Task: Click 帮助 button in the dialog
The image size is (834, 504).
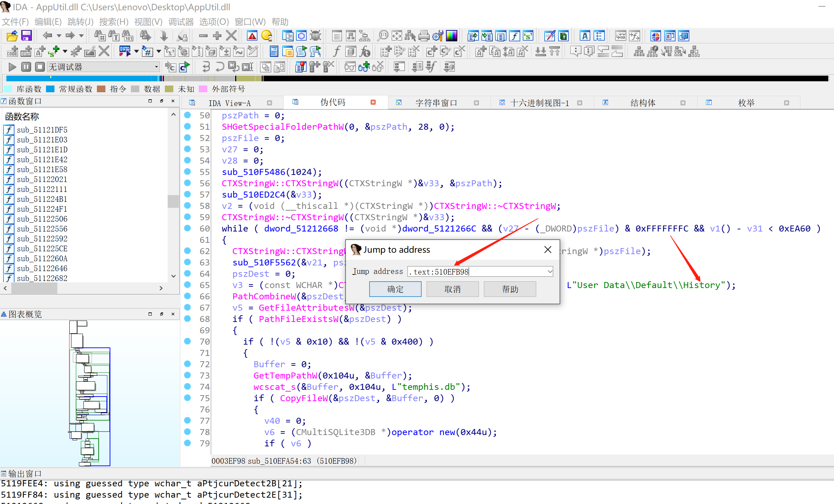Action: [510, 289]
